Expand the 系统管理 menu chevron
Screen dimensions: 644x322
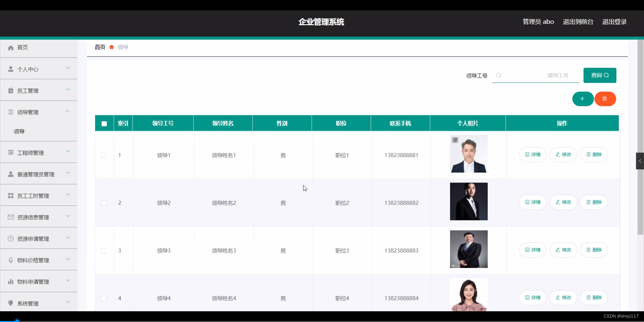coord(68,302)
